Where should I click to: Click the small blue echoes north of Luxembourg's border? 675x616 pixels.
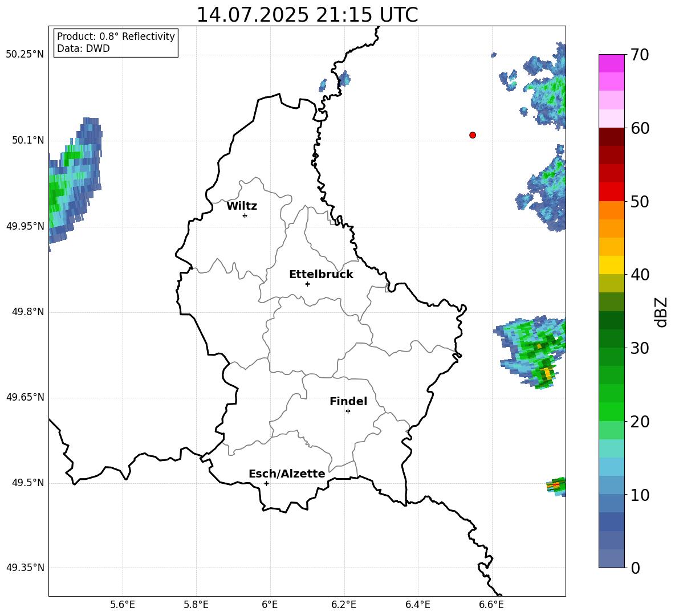point(336,81)
